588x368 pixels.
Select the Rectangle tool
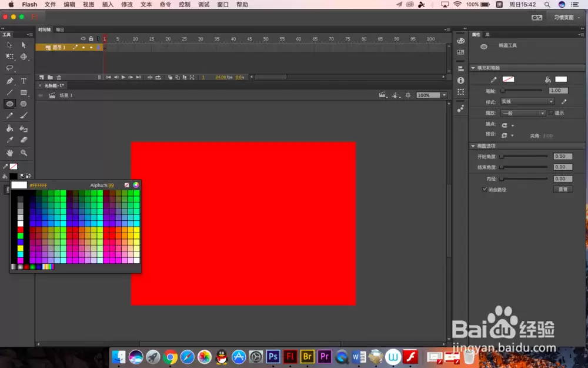coord(24,92)
